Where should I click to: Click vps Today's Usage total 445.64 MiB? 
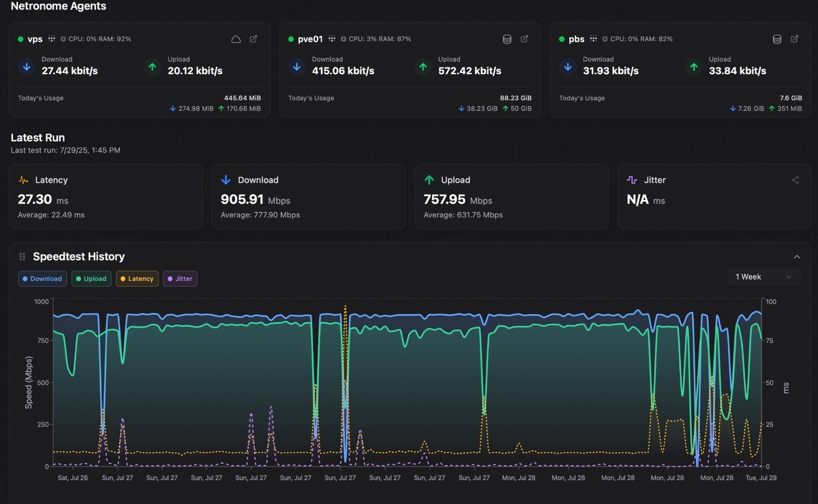pyautogui.click(x=243, y=98)
